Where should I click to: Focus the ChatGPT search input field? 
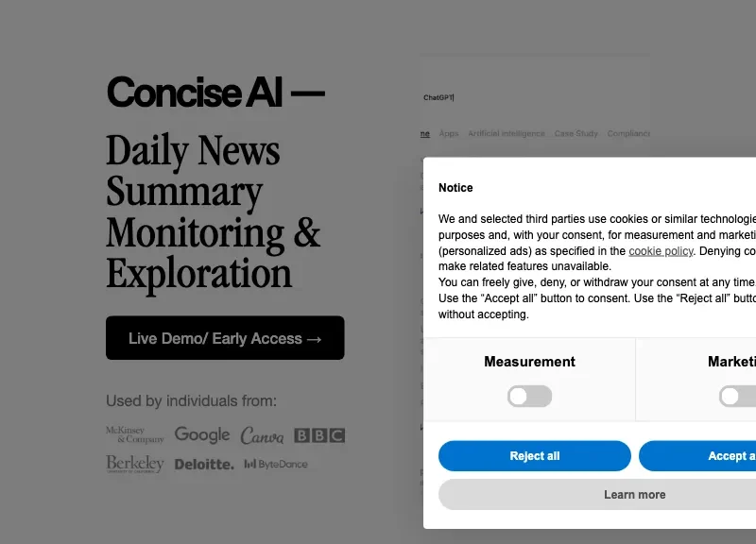point(535,97)
